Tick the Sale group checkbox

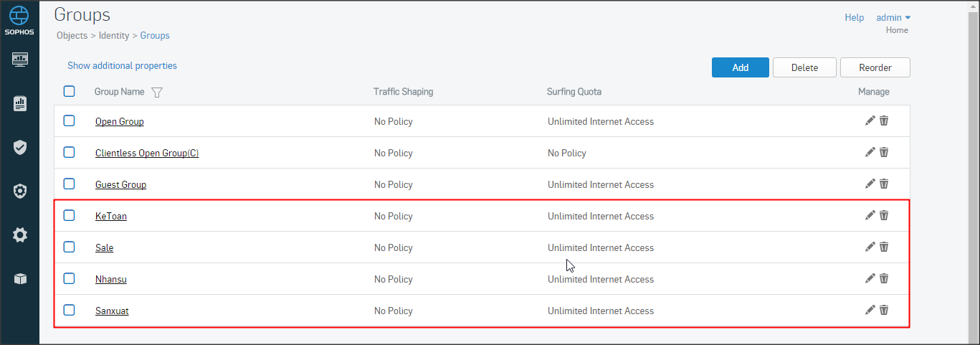[69, 247]
